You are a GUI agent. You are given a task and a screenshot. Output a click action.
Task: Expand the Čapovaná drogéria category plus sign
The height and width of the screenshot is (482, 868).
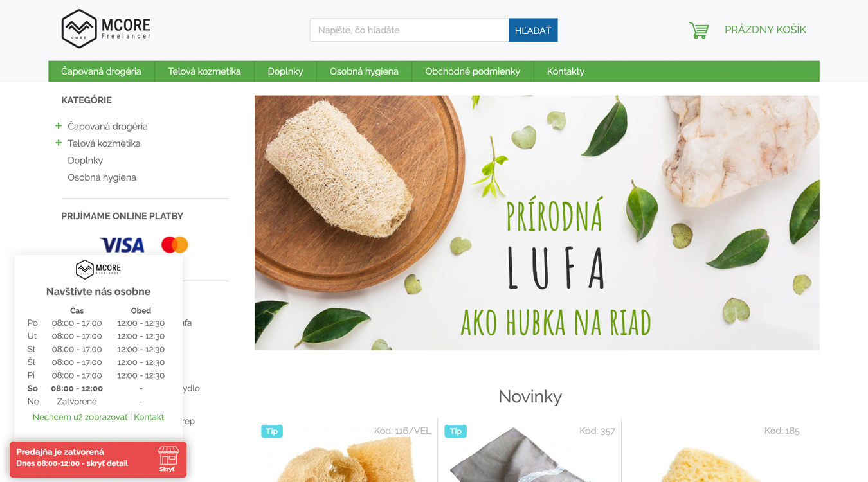[59, 126]
